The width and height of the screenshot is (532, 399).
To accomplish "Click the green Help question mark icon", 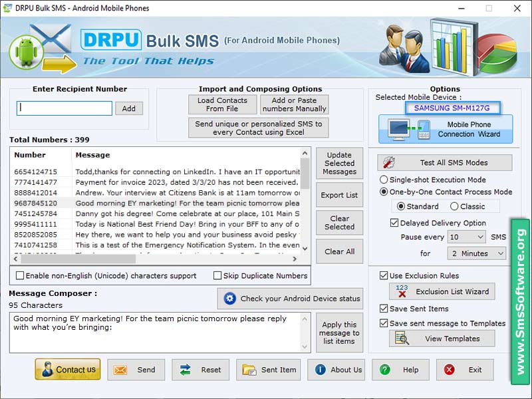I will click(386, 370).
